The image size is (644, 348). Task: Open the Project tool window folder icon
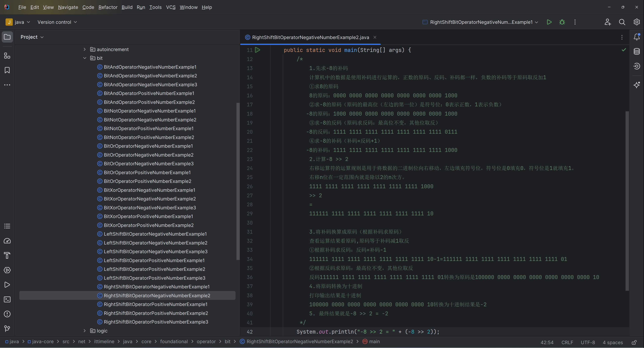coord(7,37)
